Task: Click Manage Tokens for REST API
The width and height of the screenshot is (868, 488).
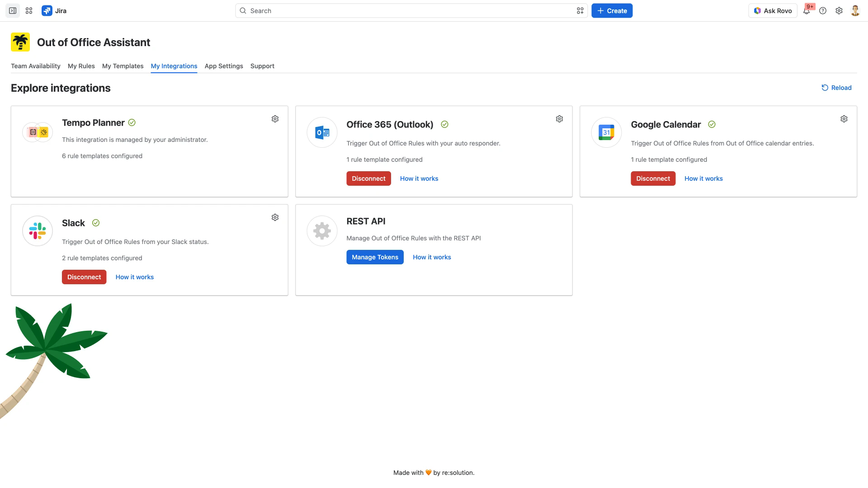Action: pyautogui.click(x=375, y=257)
